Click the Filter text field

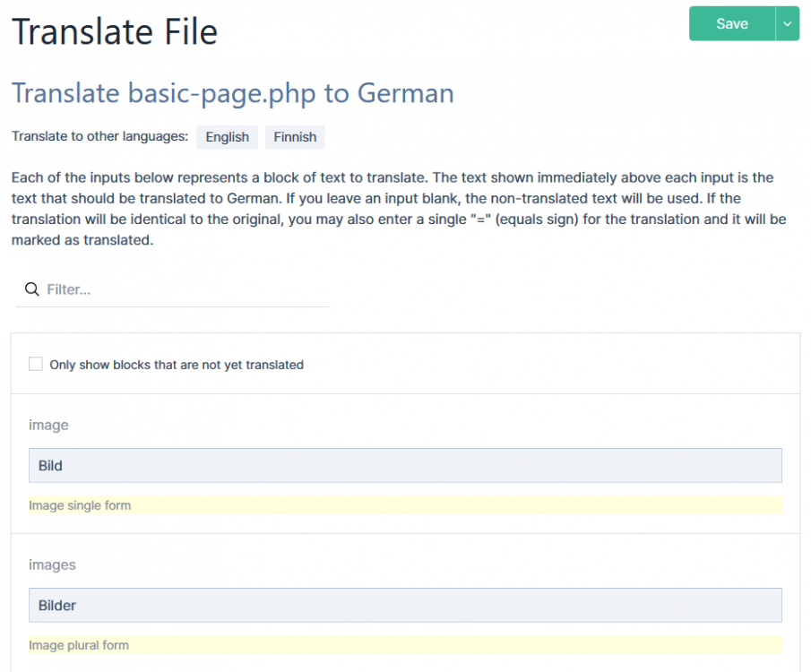[170, 289]
